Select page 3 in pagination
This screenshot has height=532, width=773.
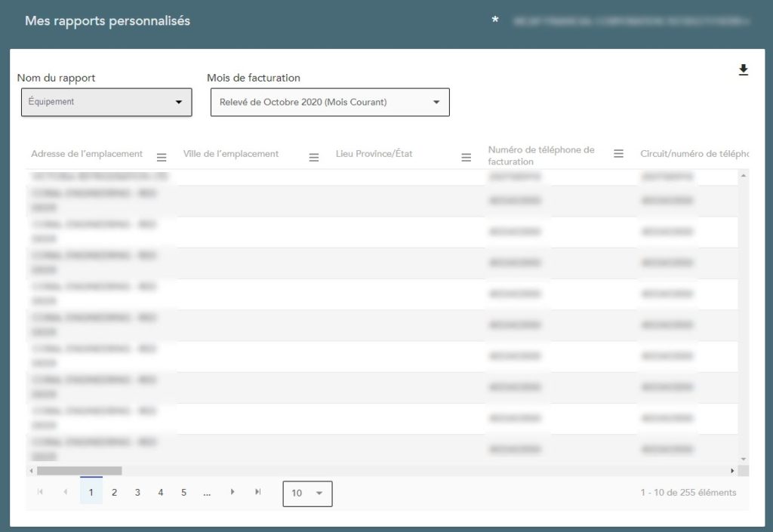(137, 493)
